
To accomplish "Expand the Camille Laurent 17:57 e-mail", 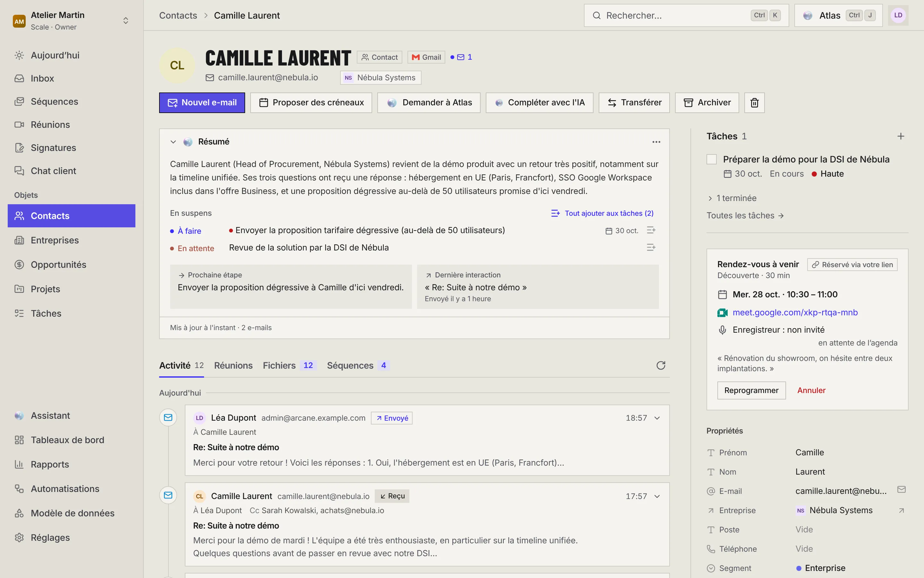I will 657,496.
